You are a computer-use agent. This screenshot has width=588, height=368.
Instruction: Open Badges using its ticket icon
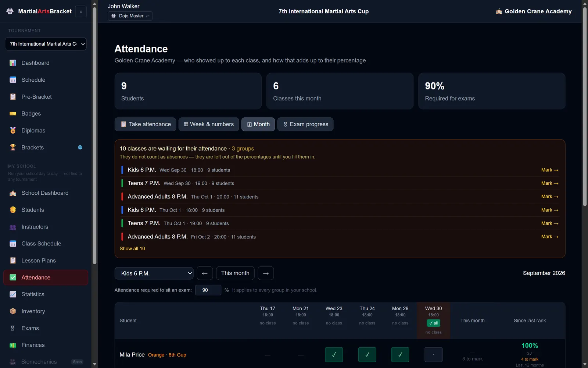click(13, 114)
